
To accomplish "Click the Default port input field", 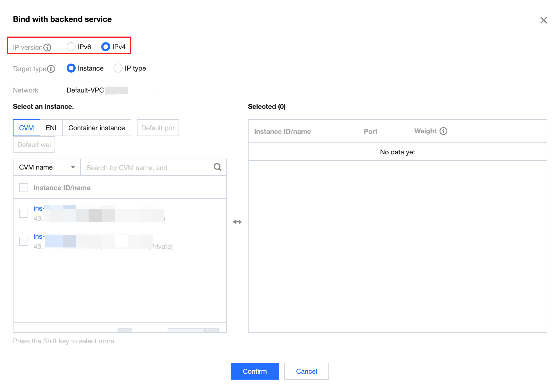I will [158, 128].
